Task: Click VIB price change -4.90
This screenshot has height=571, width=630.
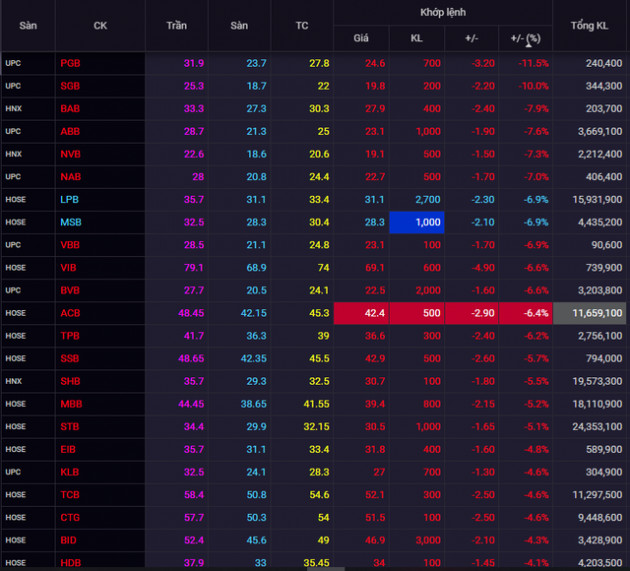Action: [483, 268]
